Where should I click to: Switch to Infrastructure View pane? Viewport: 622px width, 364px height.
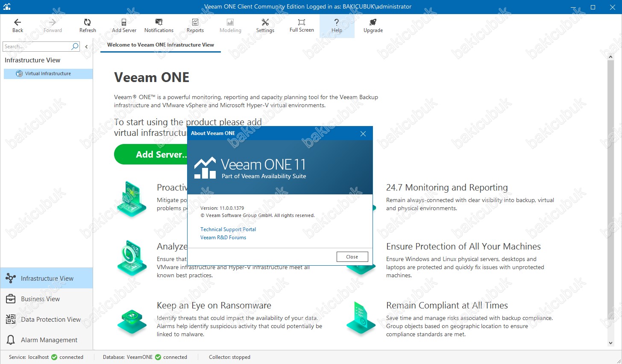coord(47,278)
